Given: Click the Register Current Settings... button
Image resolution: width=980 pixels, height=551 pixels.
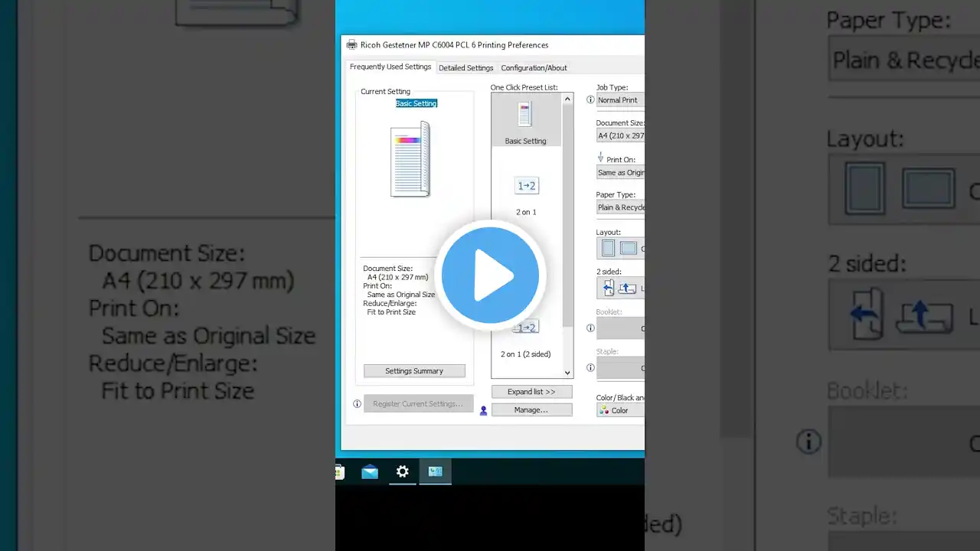Looking at the screenshot, I should 417,404.
